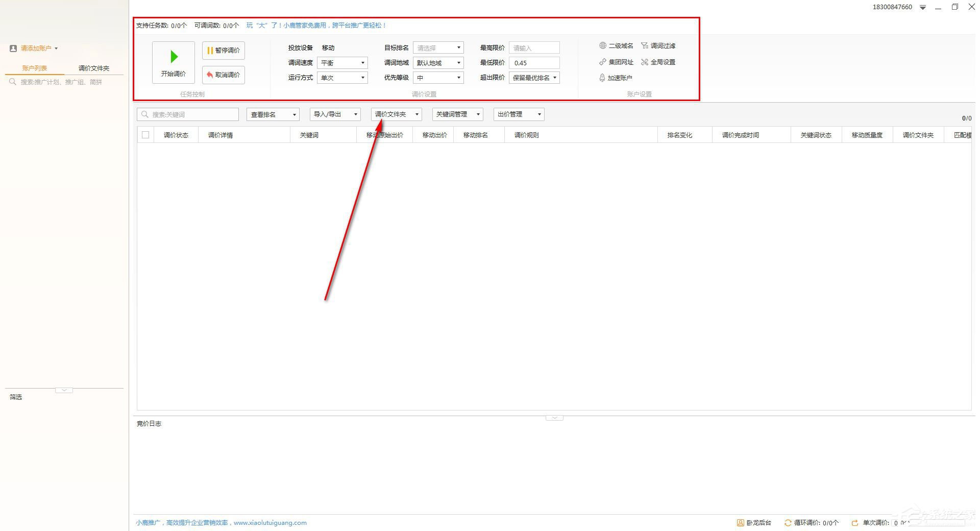Cancel bidding with 取消调价
The height and width of the screenshot is (531, 980).
[224, 75]
